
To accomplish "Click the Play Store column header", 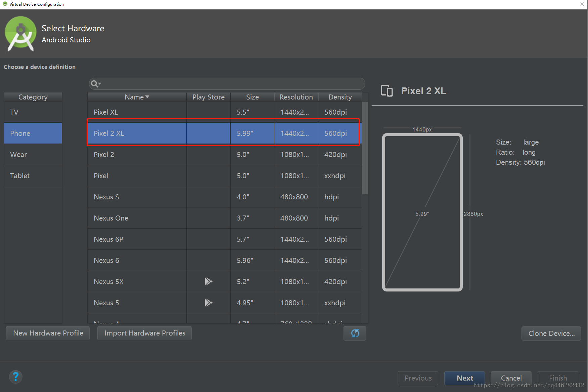I will click(209, 97).
